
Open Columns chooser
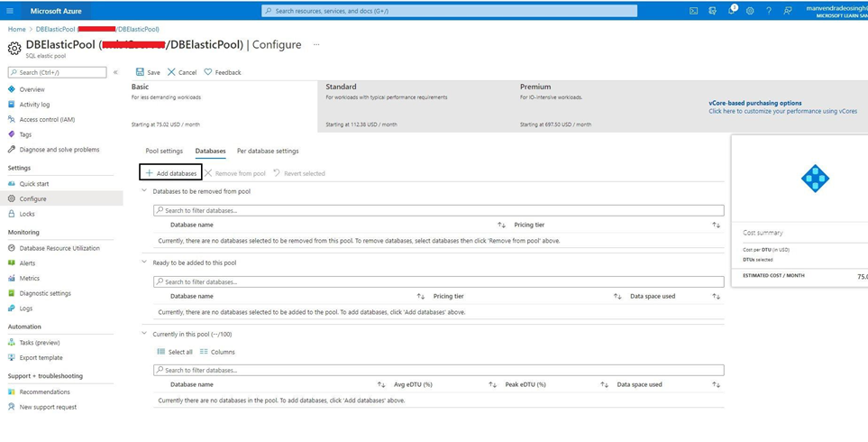[217, 352]
